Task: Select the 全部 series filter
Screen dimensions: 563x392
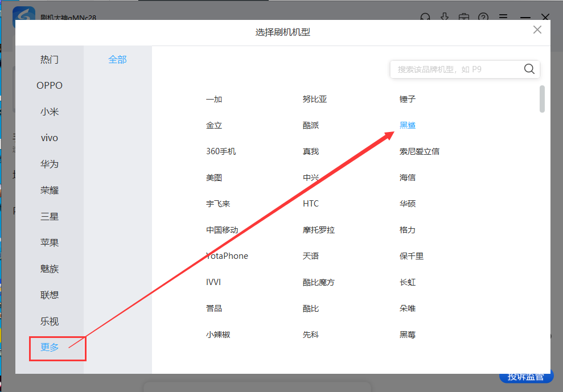Action: point(117,60)
